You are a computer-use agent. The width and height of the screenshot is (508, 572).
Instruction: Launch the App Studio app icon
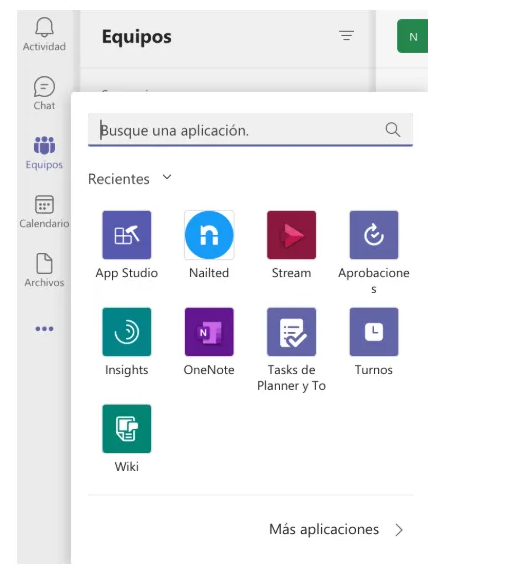pos(127,235)
